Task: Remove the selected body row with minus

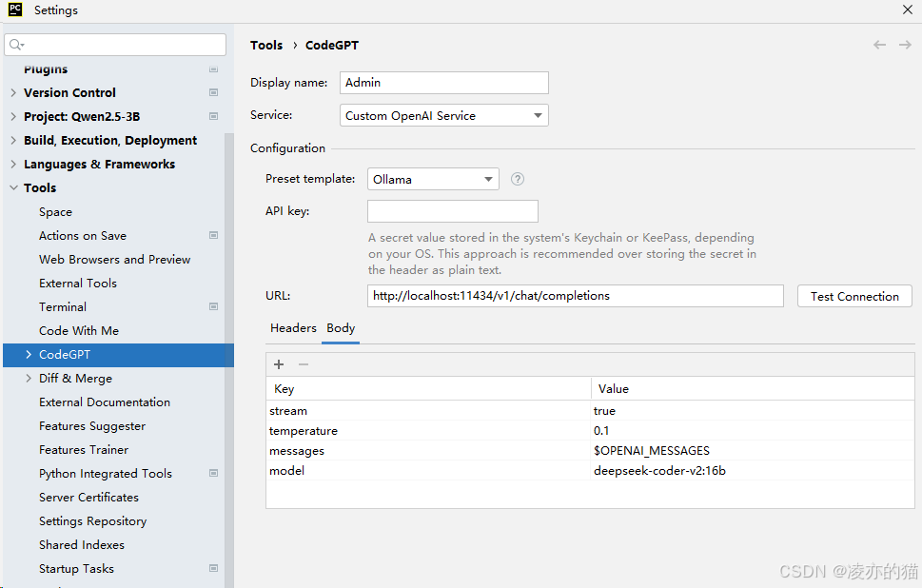Action: (304, 364)
